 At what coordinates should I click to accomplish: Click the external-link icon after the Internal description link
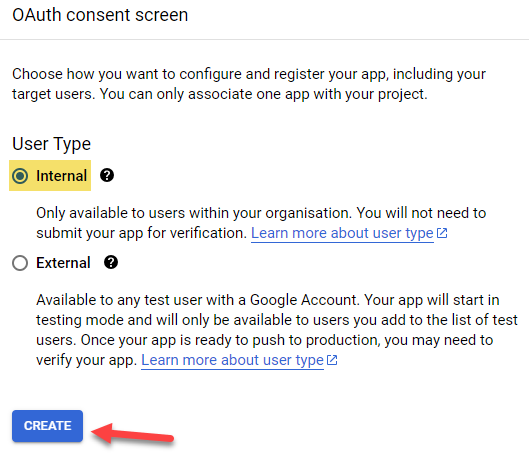(x=442, y=233)
